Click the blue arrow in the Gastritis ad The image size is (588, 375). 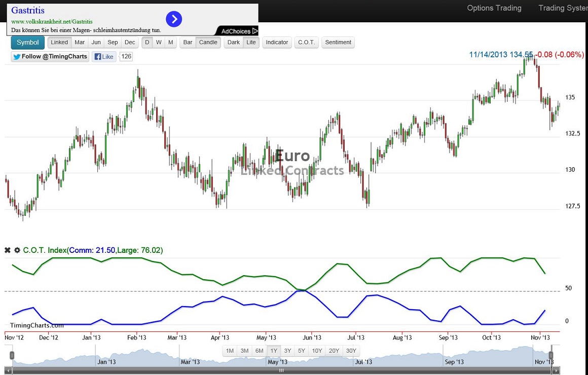point(174,19)
